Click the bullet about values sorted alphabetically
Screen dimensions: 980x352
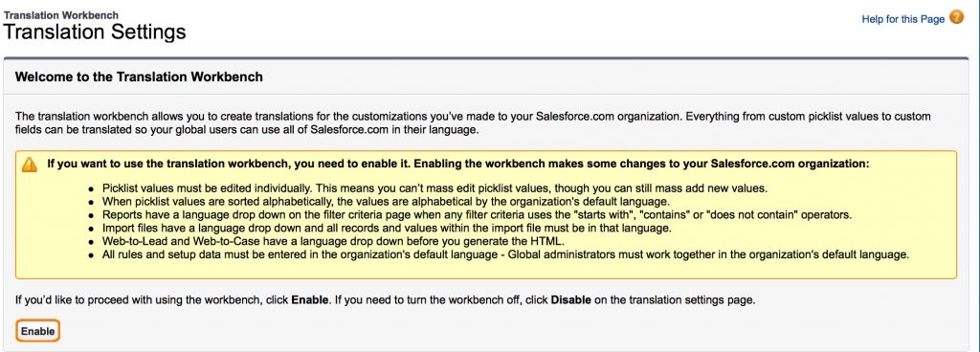[x=386, y=201]
